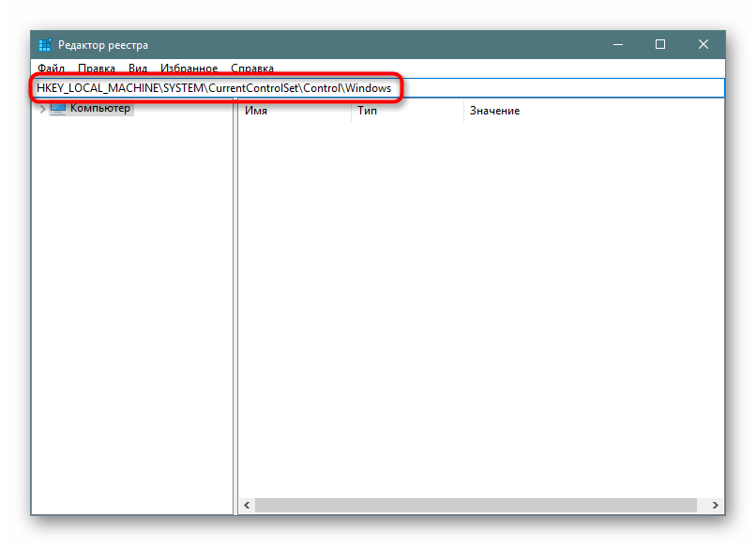Click the horizontal scrollbar right arrow
756x546 pixels.
[717, 506]
